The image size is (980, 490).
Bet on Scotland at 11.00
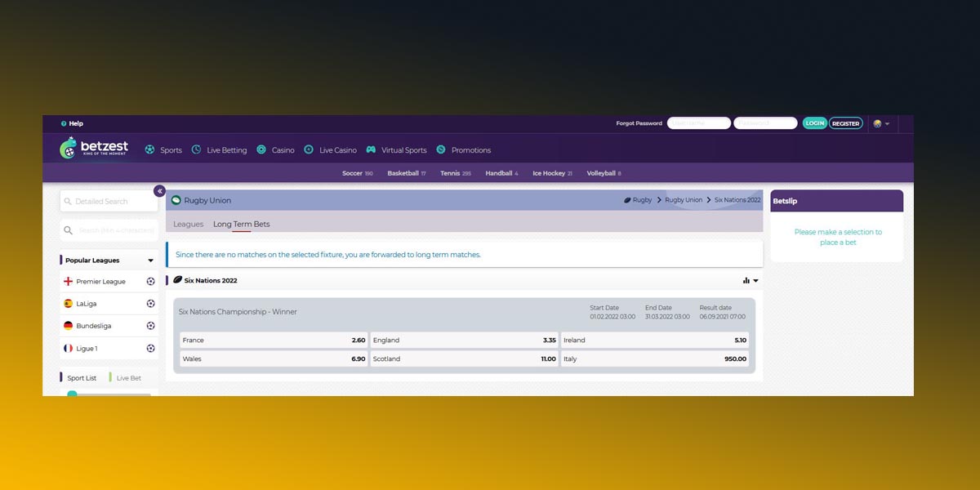tap(465, 359)
